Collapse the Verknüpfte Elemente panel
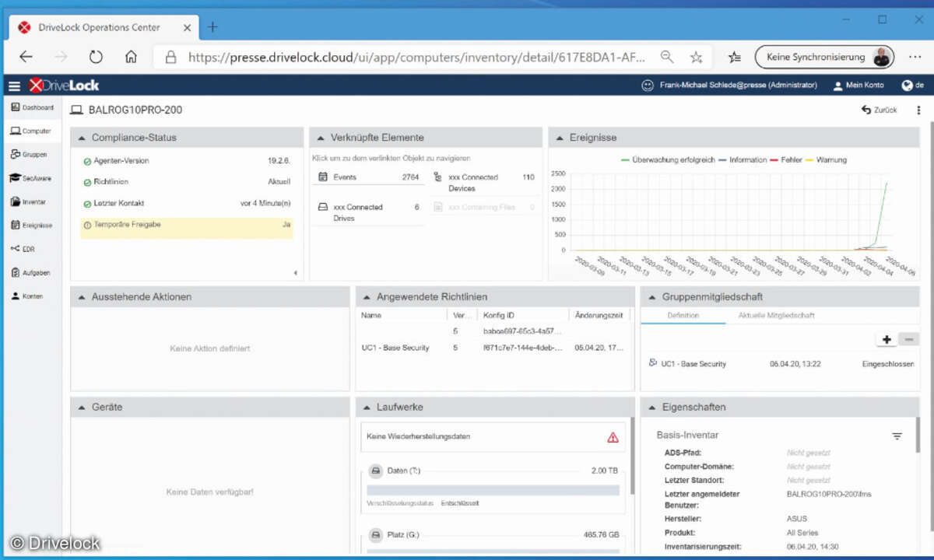Viewport: 934px width, 560px height. click(x=320, y=138)
